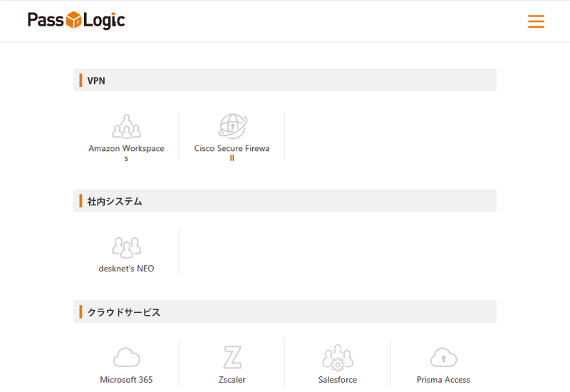Click the VPN section header

point(96,81)
